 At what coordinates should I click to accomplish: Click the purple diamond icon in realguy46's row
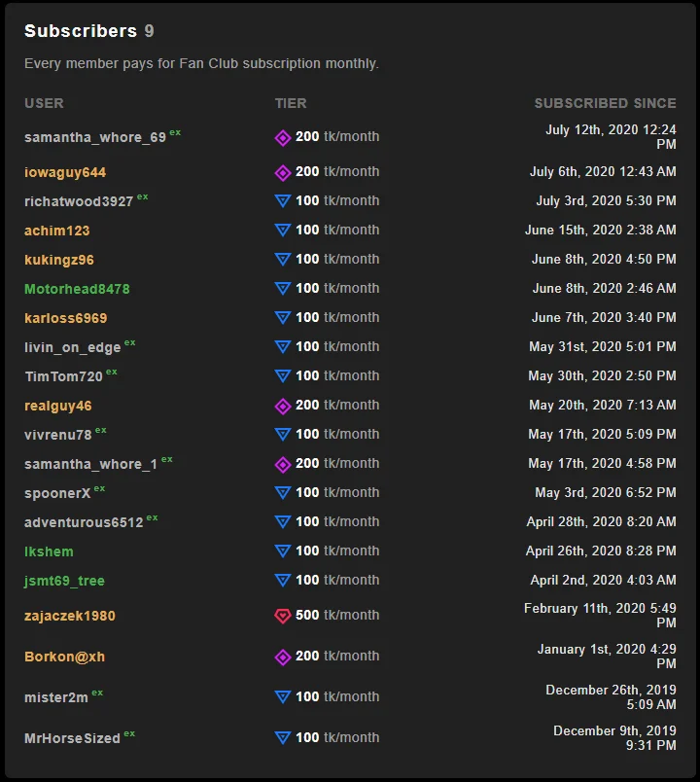coord(283,406)
